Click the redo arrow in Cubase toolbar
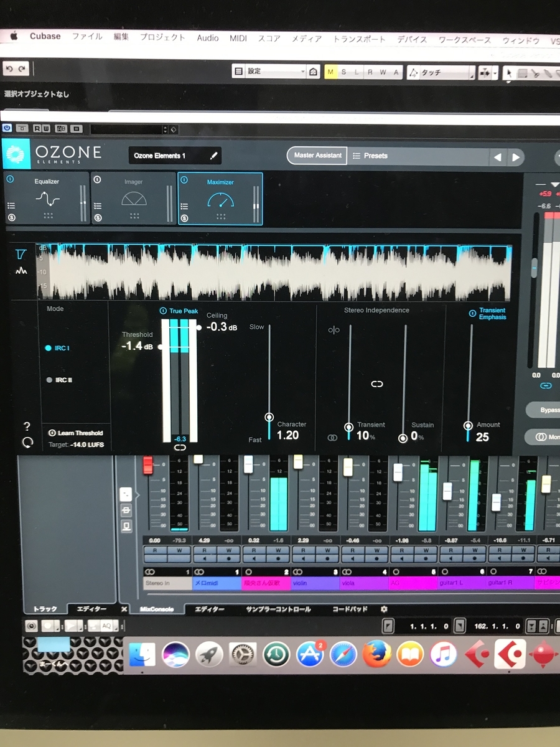The height and width of the screenshot is (747, 560). tap(22, 69)
